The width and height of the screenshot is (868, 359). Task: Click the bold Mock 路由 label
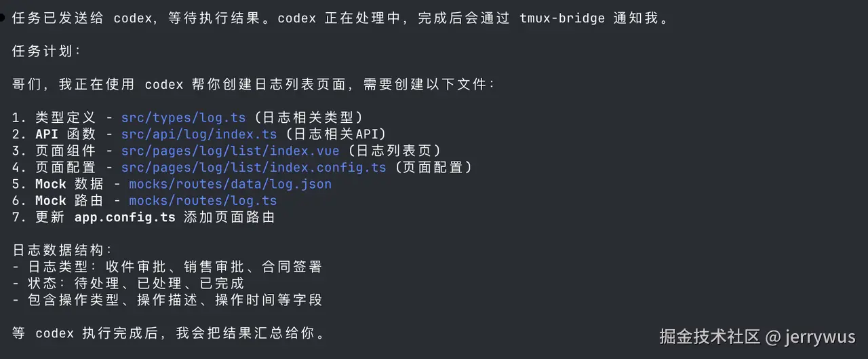point(69,201)
